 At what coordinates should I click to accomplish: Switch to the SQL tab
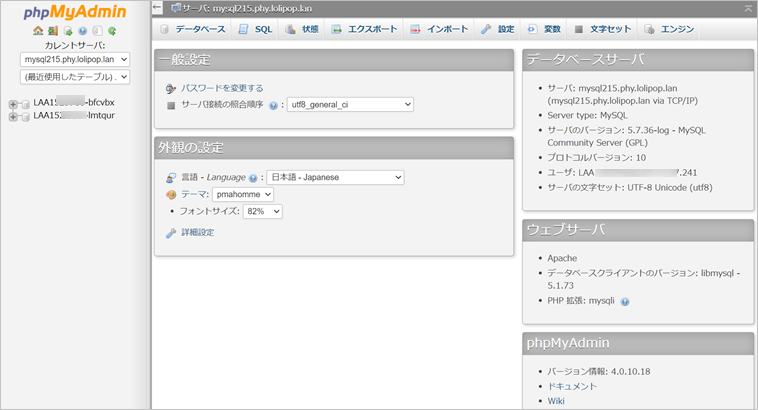255,30
